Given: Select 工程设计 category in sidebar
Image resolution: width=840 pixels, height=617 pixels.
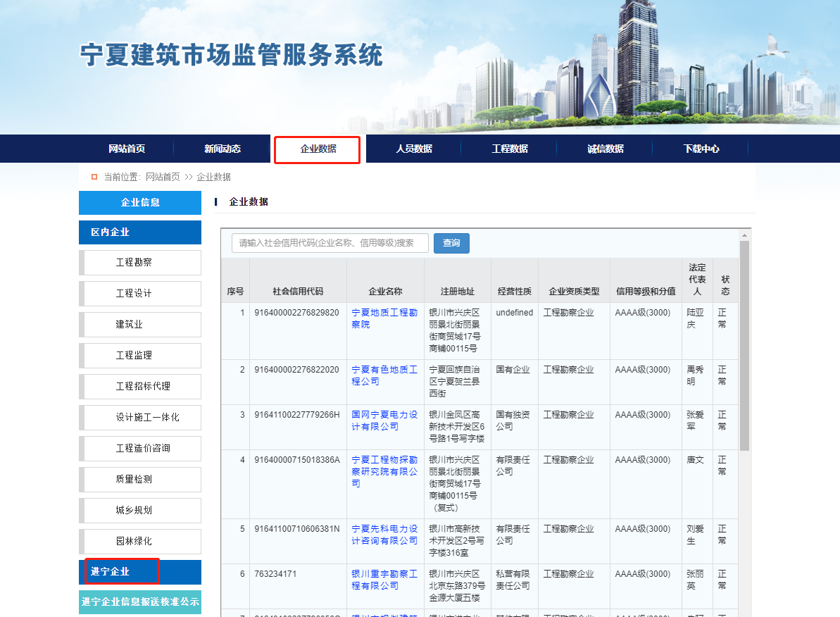Looking at the screenshot, I should 134,294.
